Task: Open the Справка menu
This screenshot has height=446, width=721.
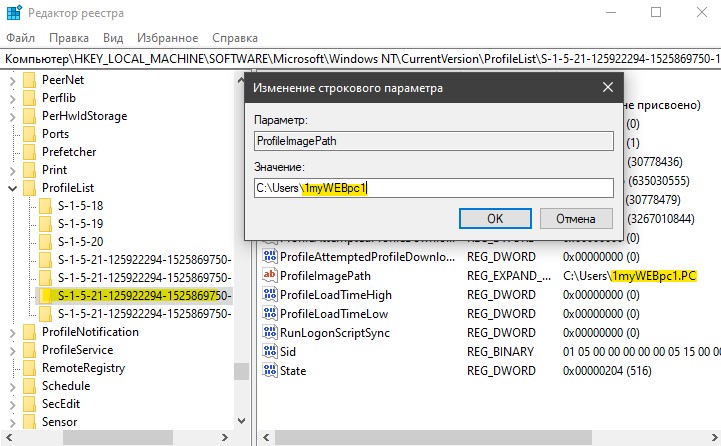Action: pyautogui.click(x=235, y=38)
